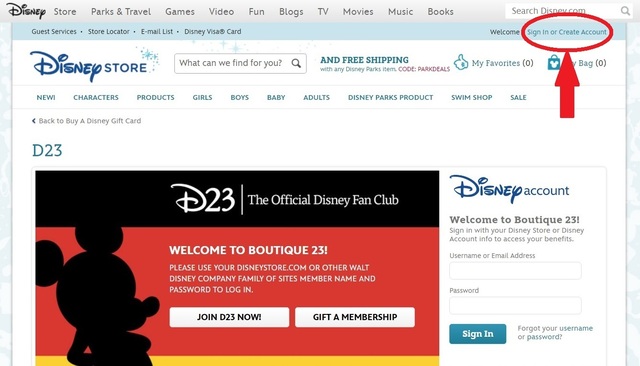Click the AND FREE SHIPPING promo text

click(x=364, y=60)
